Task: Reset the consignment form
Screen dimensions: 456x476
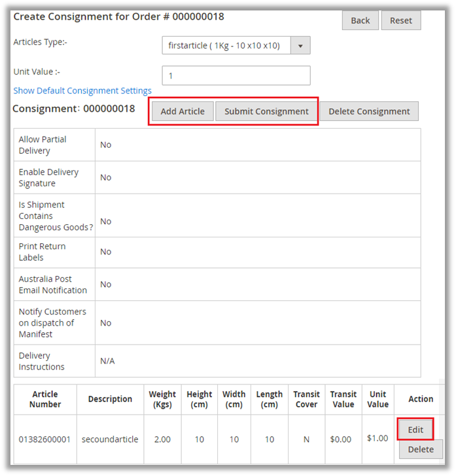Action: coord(400,20)
